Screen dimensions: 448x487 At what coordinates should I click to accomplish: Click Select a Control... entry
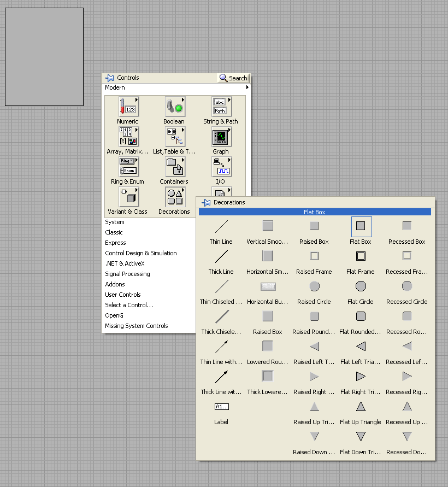point(129,305)
